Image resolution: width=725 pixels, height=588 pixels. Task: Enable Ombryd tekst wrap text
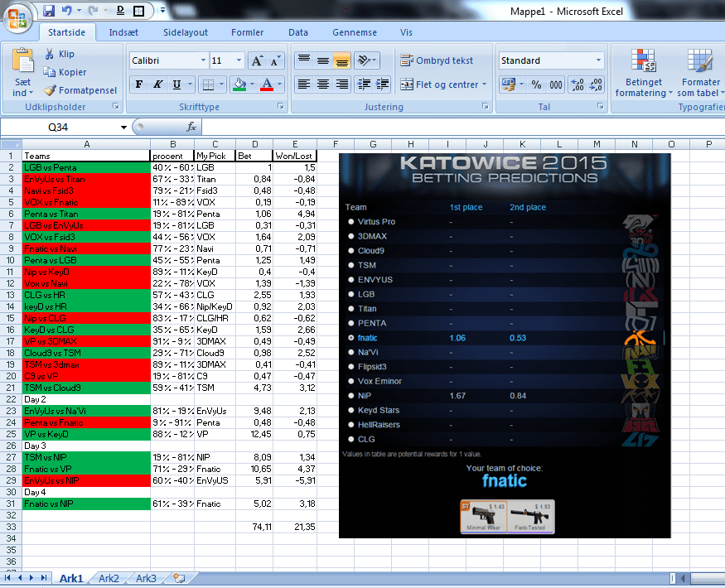437,60
